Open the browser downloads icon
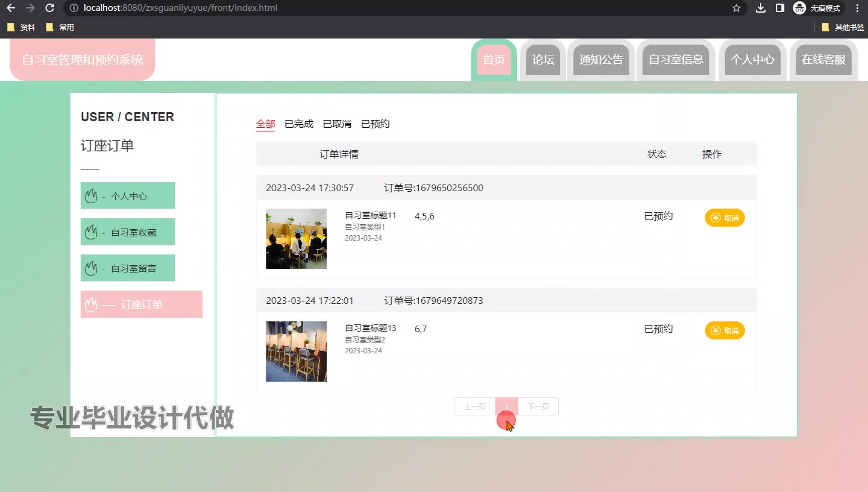 (761, 8)
